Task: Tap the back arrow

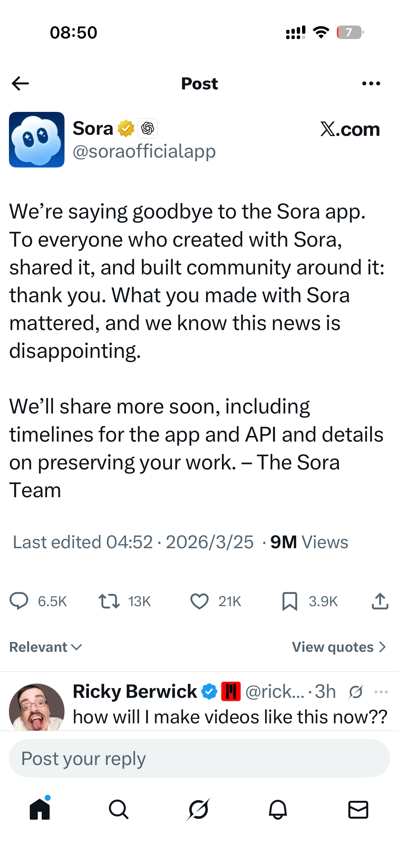Action: [20, 83]
